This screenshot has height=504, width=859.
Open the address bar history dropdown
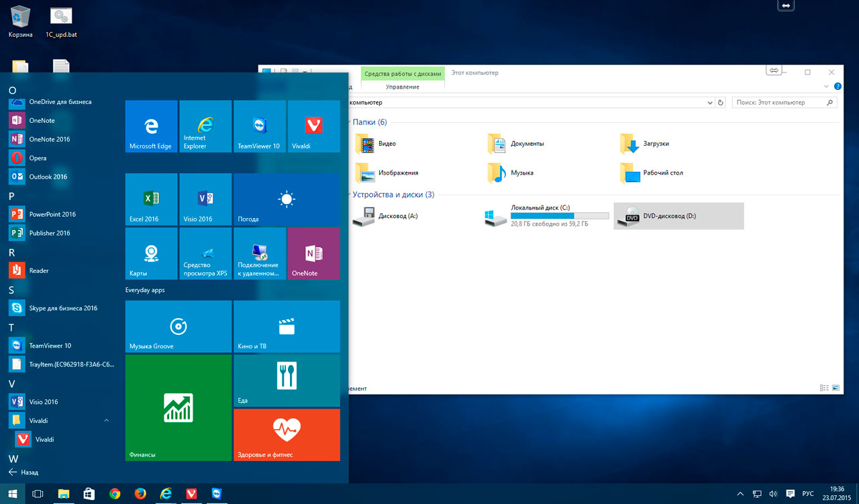(710, 103)
